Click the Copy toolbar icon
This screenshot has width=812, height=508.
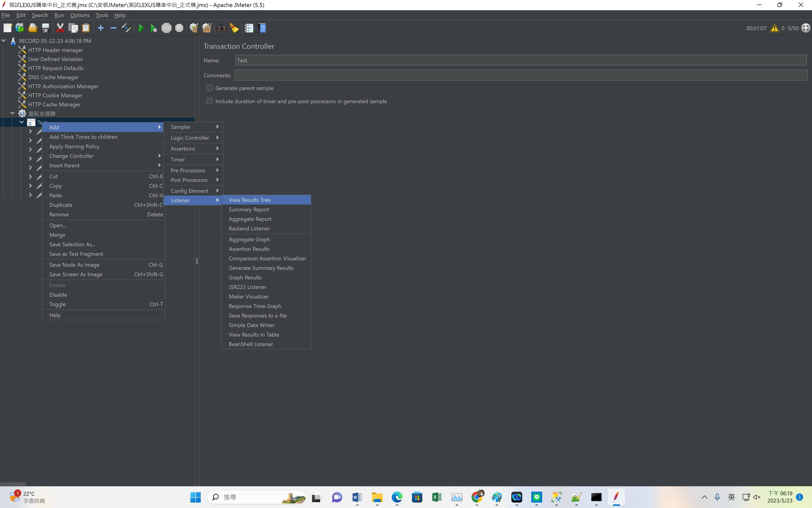[x=73, y=28]
